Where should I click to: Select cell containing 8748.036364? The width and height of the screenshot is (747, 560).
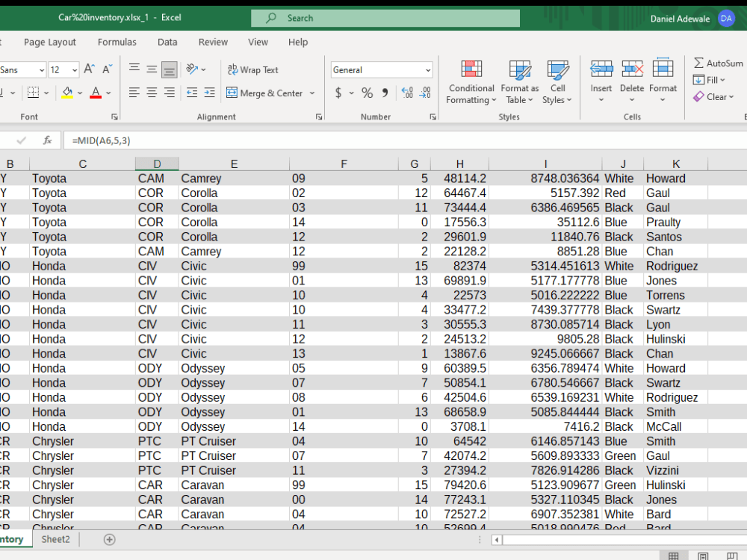[x=545, y=178]
